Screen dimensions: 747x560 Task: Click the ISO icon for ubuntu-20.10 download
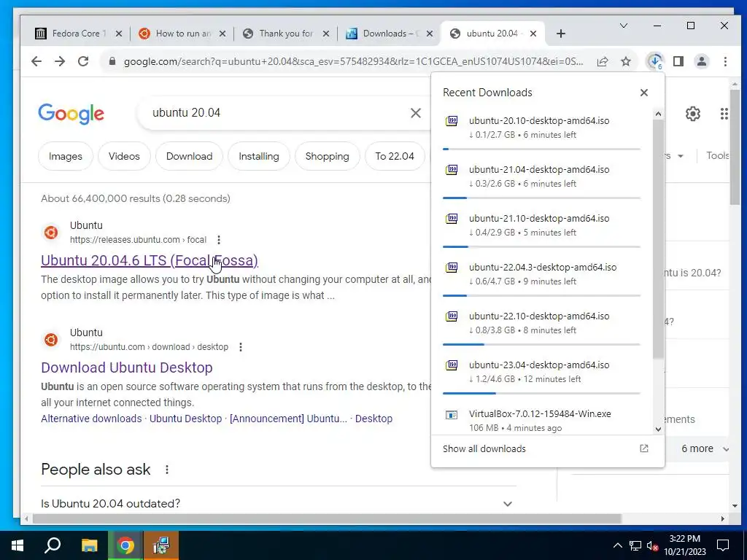pos(452,121)
